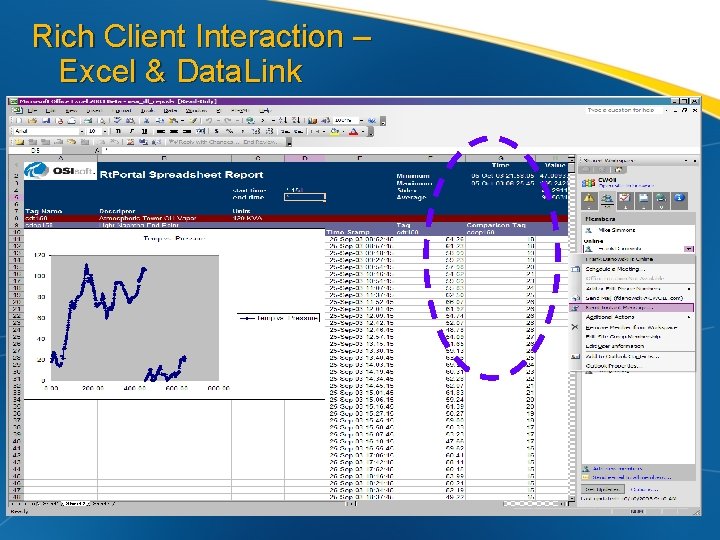Click the Merge and Center icon
The image size is (720, 540).
pos(200,131)
